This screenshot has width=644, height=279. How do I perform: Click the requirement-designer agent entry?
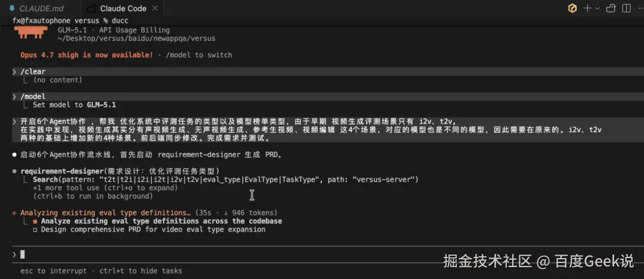click(x=119, y=171)
